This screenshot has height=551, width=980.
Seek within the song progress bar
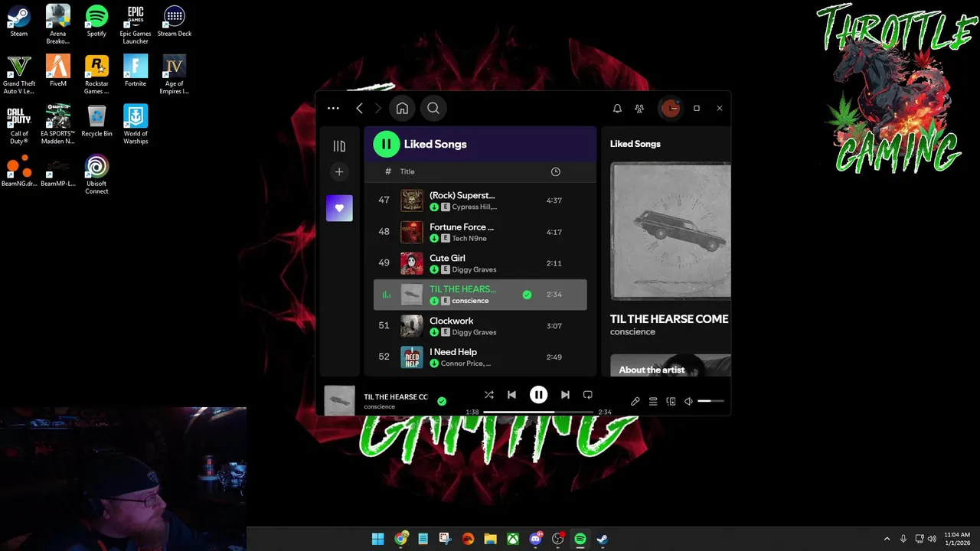point(538,412)
